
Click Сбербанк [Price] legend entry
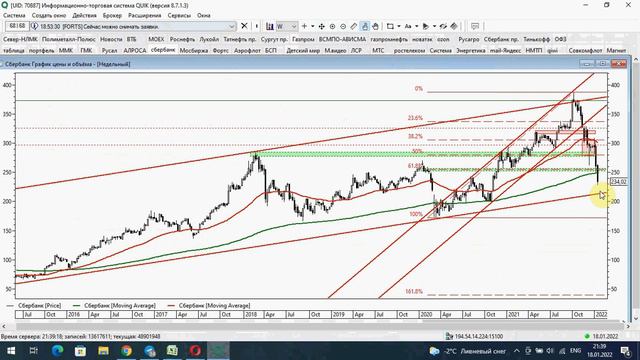pos(34,306)
